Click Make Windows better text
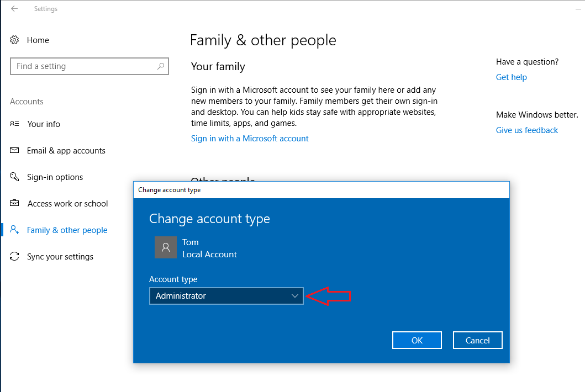This screenshot has height=392, width=585. [x=537, y=115]
